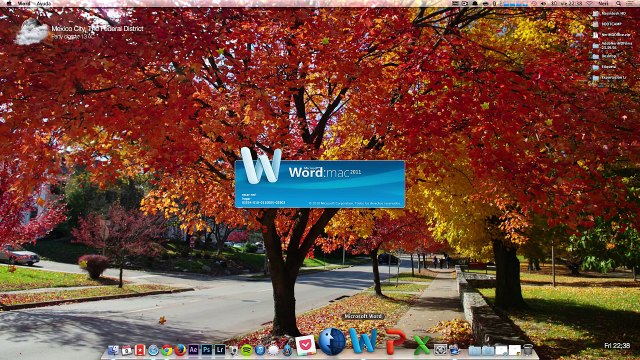
Task: Open the Pocket app in dock
Action: 306,345
